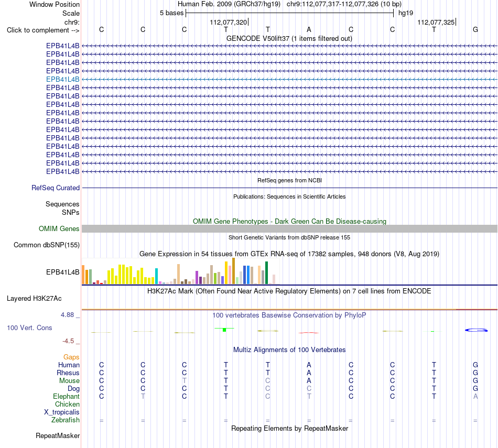Click the SNPs track label
Viewport: 498px width, 448px height.
pyautogui.click(x=71, y=212)
